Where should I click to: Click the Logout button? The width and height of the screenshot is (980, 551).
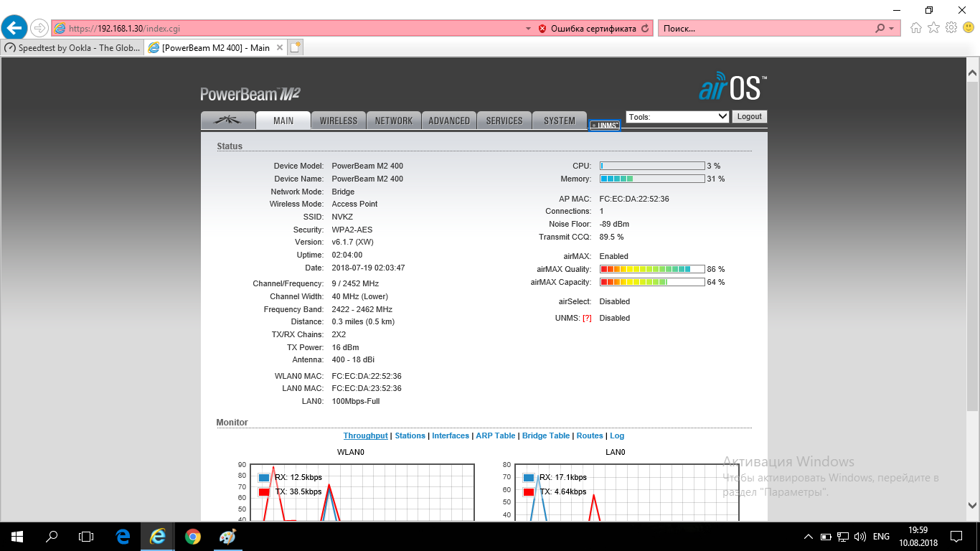click(749, 116)
